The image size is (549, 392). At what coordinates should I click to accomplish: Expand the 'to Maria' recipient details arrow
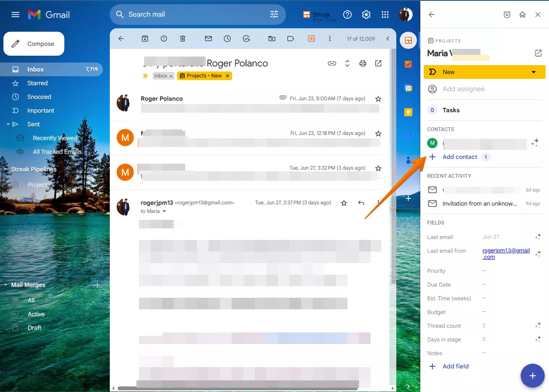tap(164, 212)
